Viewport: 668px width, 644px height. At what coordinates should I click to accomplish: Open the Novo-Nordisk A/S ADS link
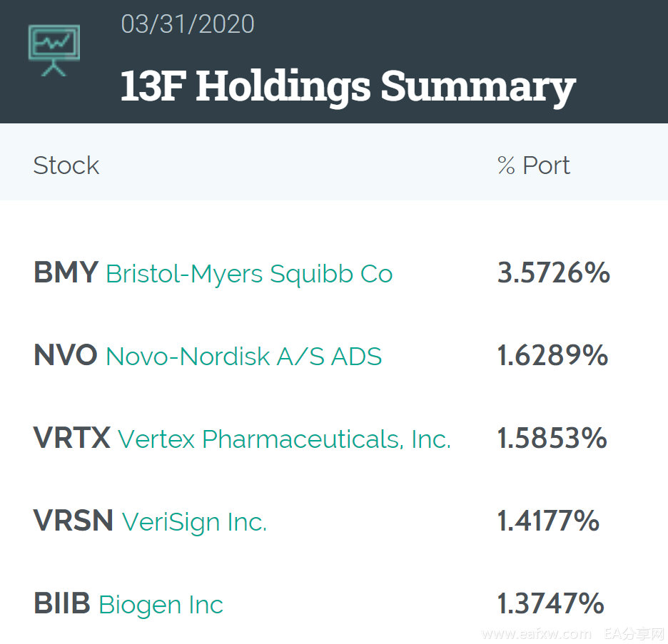pos(243,357)
